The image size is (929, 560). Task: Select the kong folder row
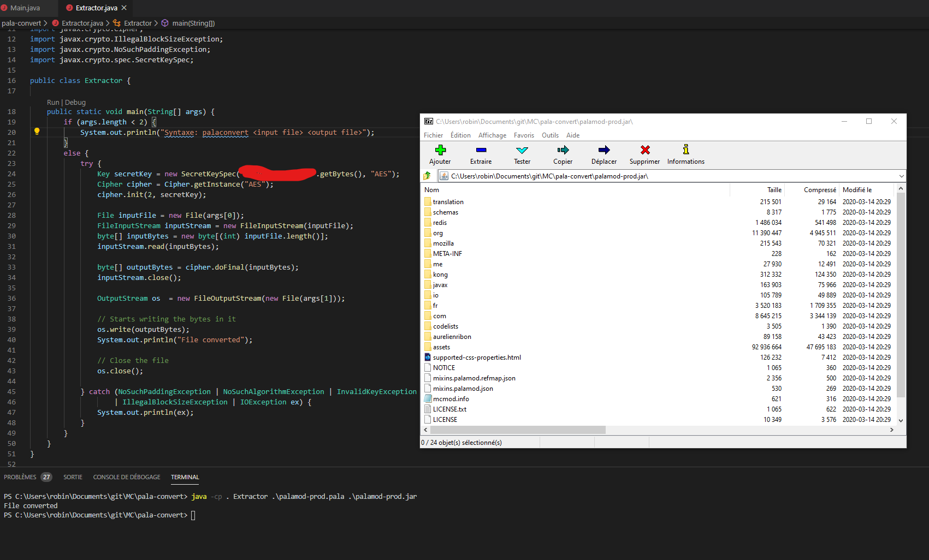click(x=659, y=274)
